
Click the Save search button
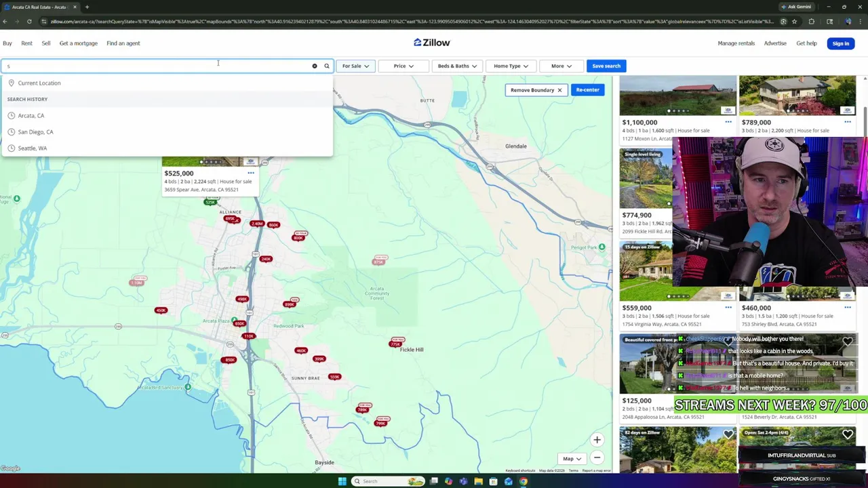[x=606, y=66]
